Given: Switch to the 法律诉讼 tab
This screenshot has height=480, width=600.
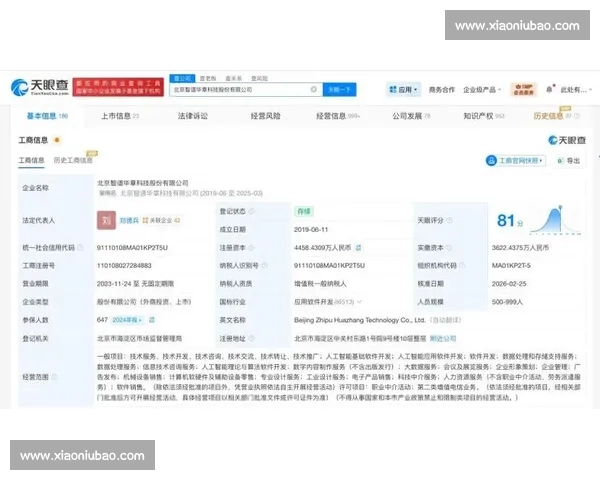Looking at the screenshot, I should (x=192, y=116).
